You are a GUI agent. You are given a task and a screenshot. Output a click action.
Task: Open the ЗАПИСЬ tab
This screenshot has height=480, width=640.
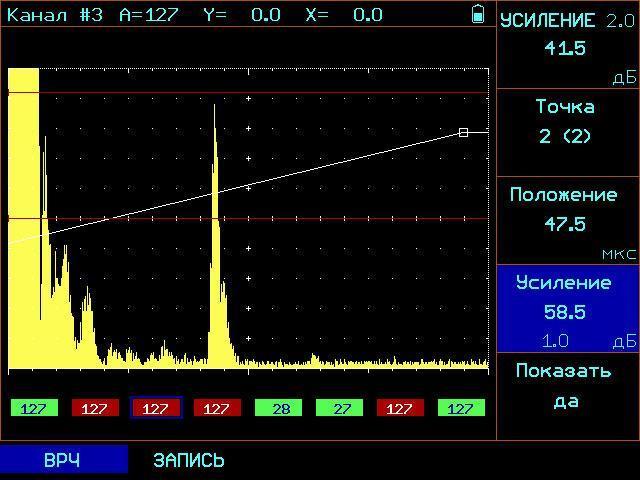point(188,460)
